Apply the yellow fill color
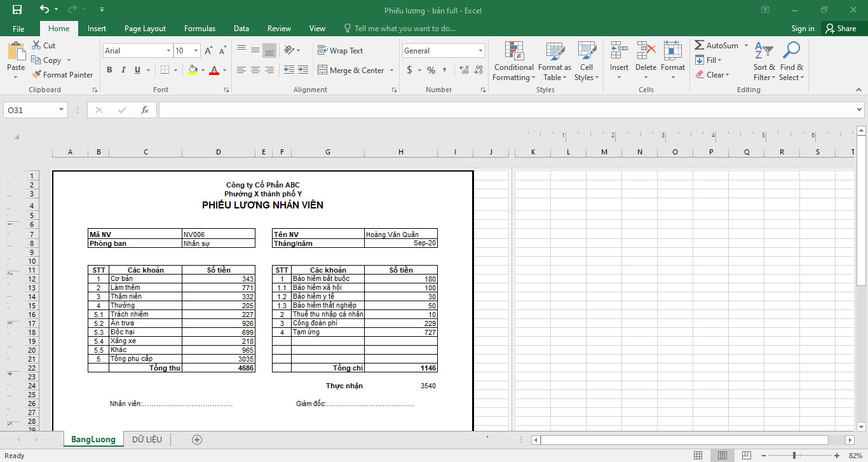The image size is (868, 462). pos(193,70)
